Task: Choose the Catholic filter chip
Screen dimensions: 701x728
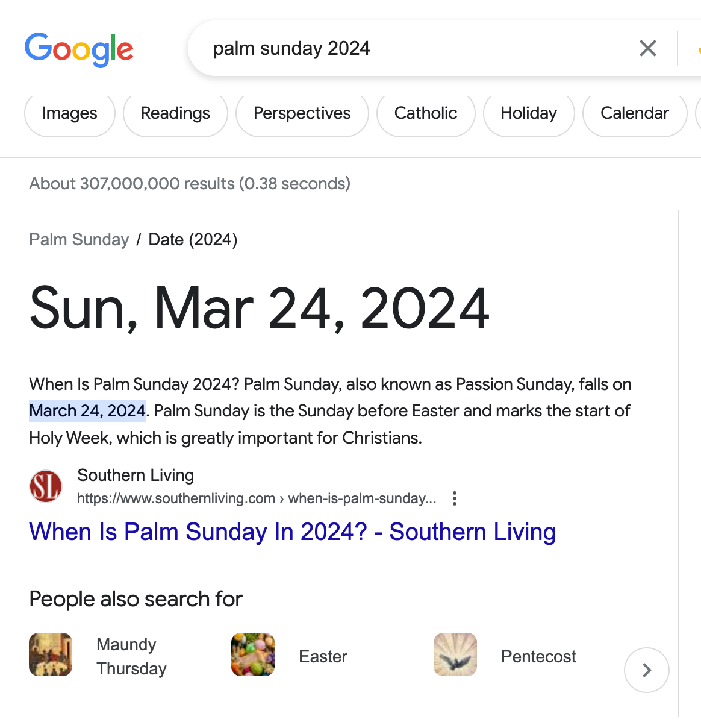Action: click(x=426, y=113)
